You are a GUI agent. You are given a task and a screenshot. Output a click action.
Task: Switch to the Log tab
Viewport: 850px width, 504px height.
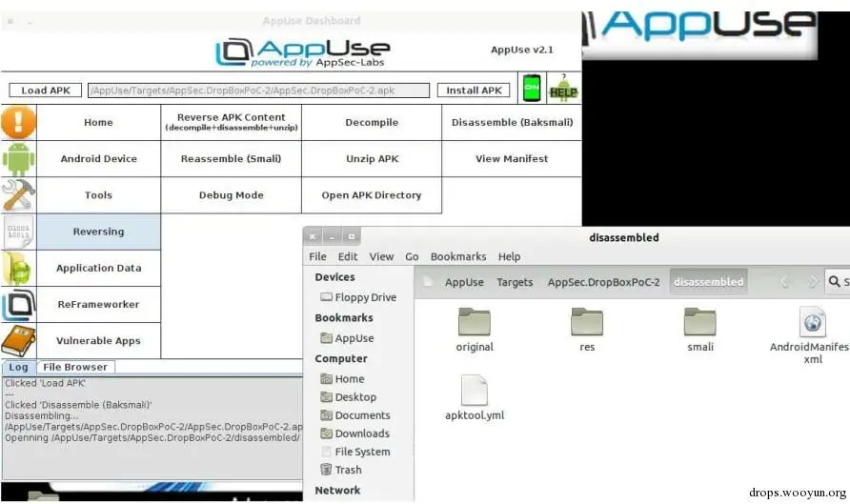pos(18,367)
